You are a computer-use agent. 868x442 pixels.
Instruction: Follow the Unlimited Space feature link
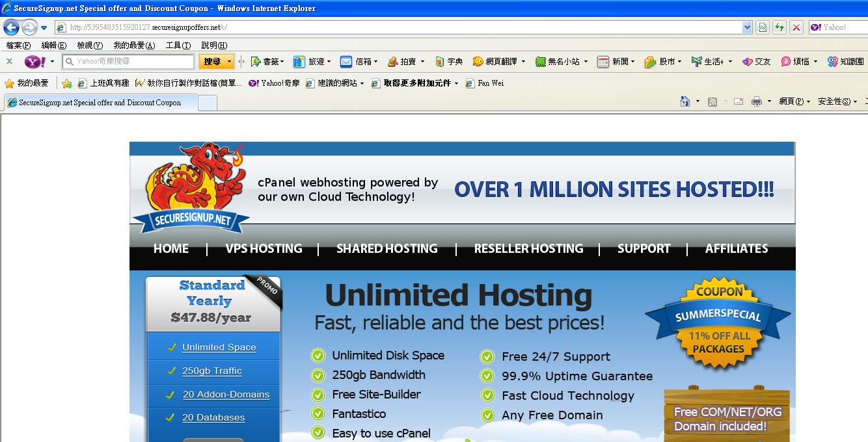pos(219,348)
